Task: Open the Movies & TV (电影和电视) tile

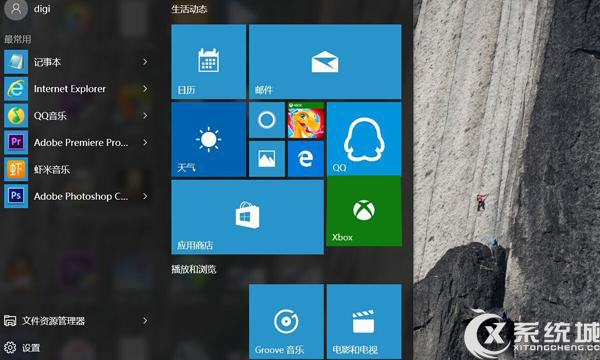Action: pos(364,321)
